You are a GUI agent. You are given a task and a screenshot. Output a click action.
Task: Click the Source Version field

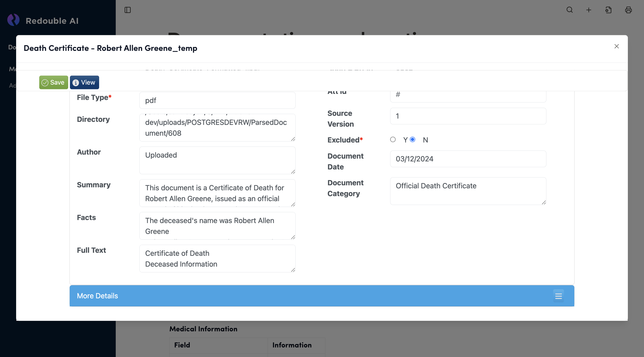tap(468, 116)
